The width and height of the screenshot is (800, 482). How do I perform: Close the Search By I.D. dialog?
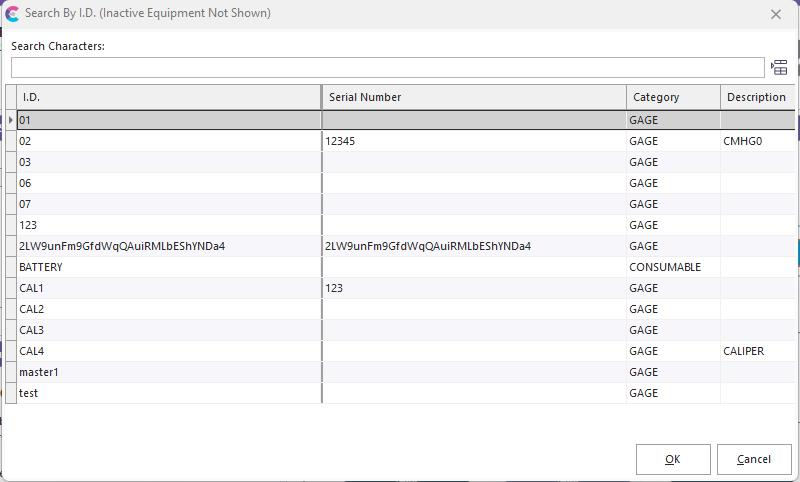point(775,15)
